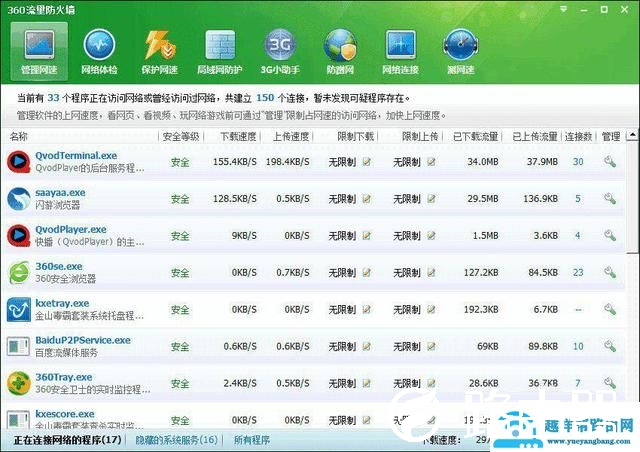
Task: Click the saayaa.exe browser icon
Action: (x=18, y=199)
